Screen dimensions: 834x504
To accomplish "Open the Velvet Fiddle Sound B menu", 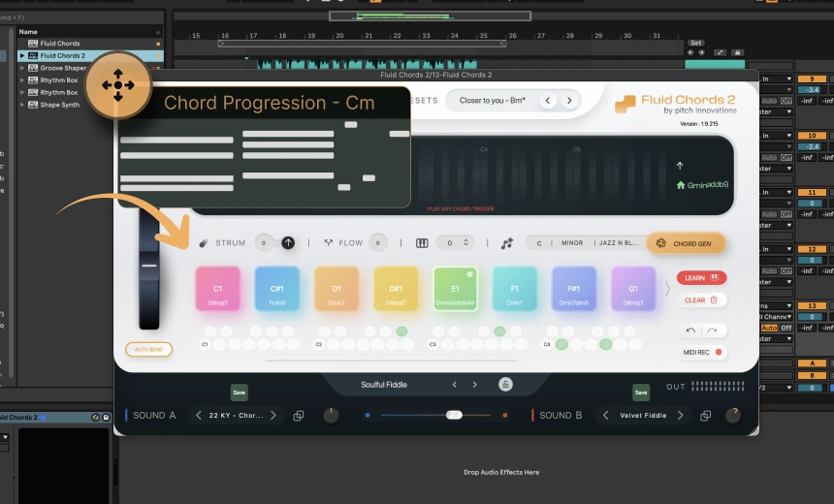I will [x=643, y=415].
